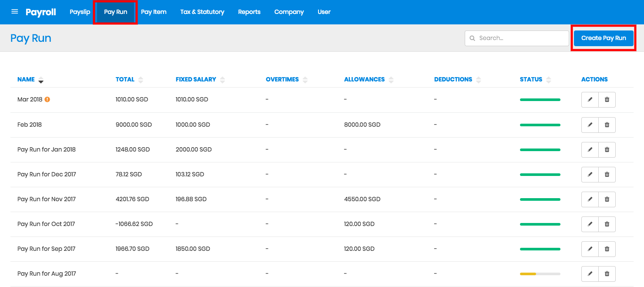Click the Feb 2018 green status bar

coord(540,125)
